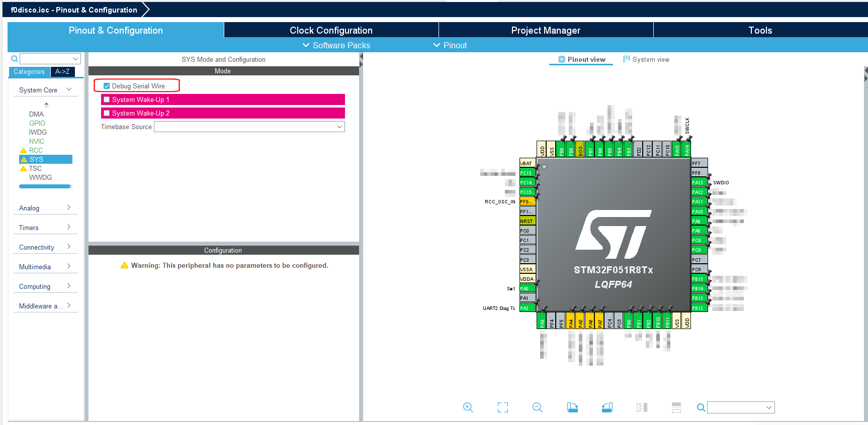Switch to the Clock Configuration tab
This screenshot has width=868, height=425.
pos(331,30)
